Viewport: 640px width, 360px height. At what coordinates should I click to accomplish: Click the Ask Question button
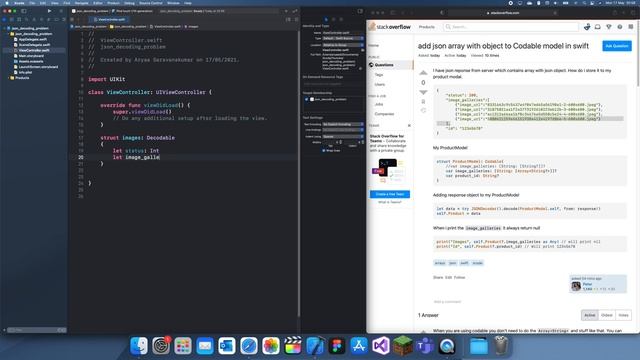click(617, 46)
